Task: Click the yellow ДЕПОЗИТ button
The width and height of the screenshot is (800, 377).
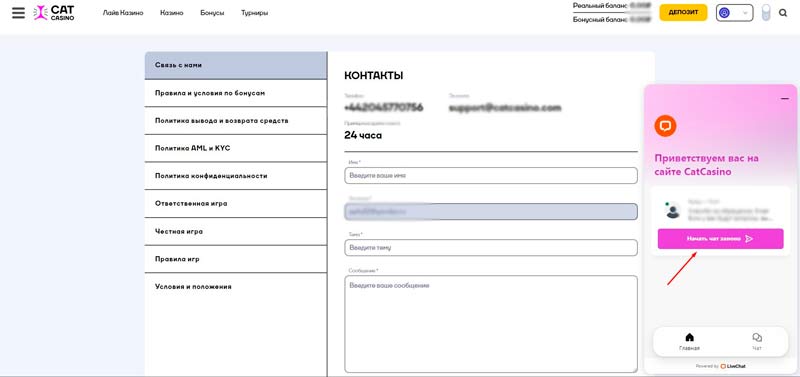Action: click(x=683, y=13)
